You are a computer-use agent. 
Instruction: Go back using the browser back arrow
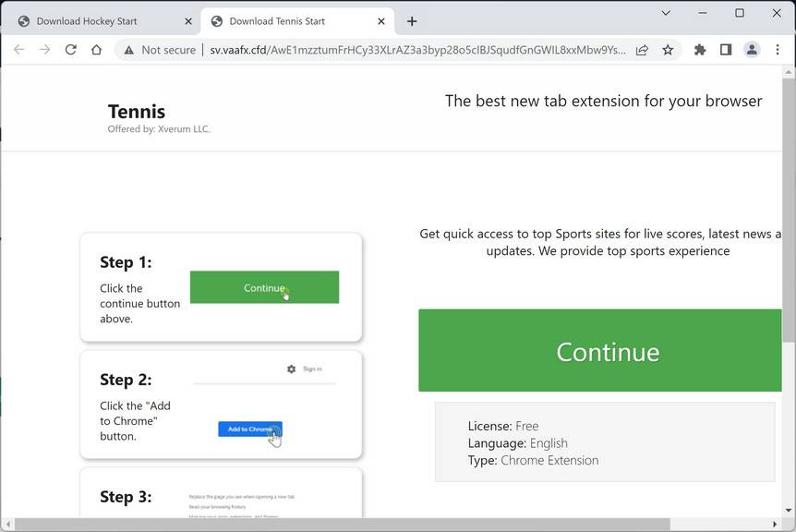[18, 50]
